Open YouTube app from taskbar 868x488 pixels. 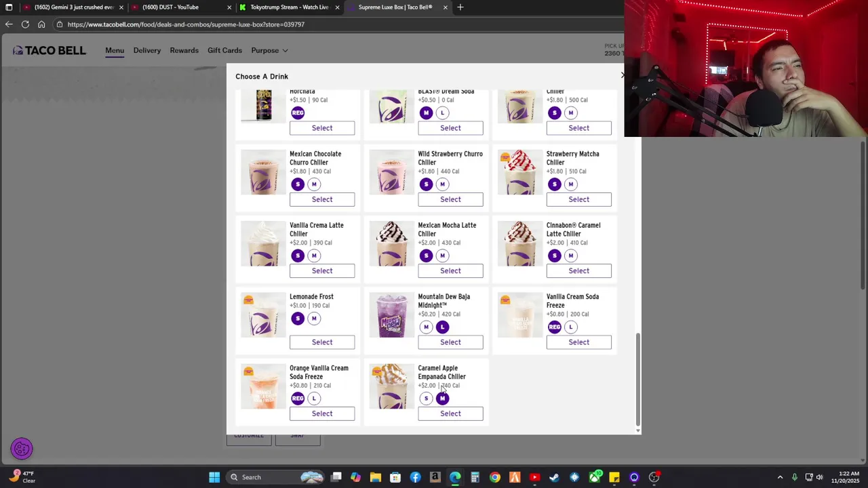coord(534,477)
